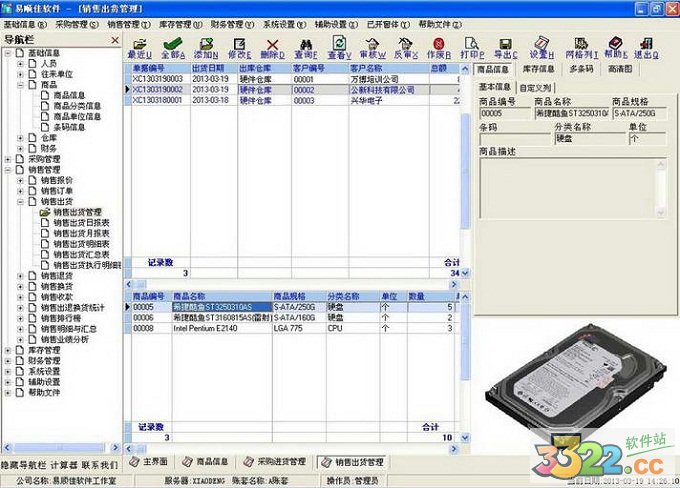Click the 分类名称 field showing 硬盘
The height and width of the screenshot is (488, 680).
coord(590,139)
